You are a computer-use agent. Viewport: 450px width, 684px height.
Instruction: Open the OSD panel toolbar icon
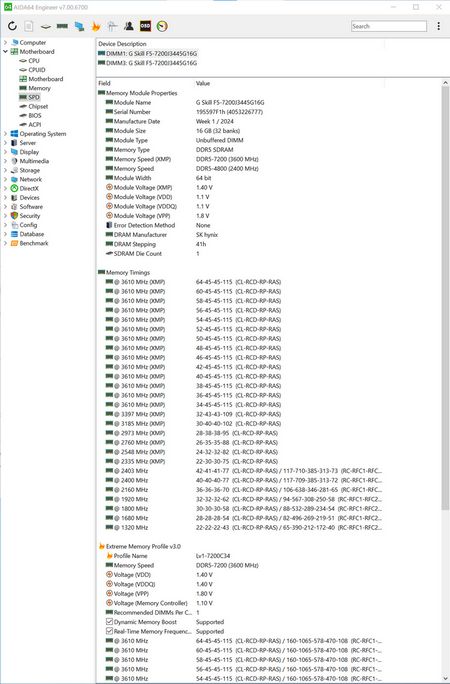[x=145, y=26]
